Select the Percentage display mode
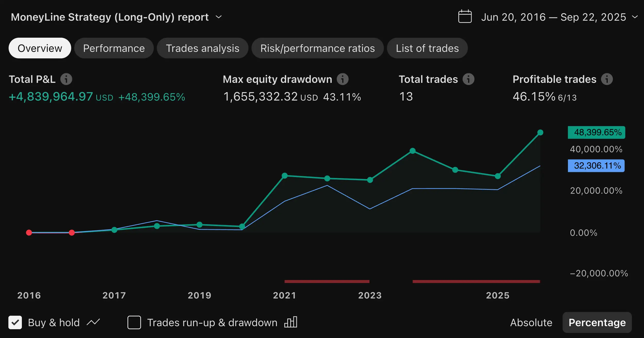 [x=597, y=323]
